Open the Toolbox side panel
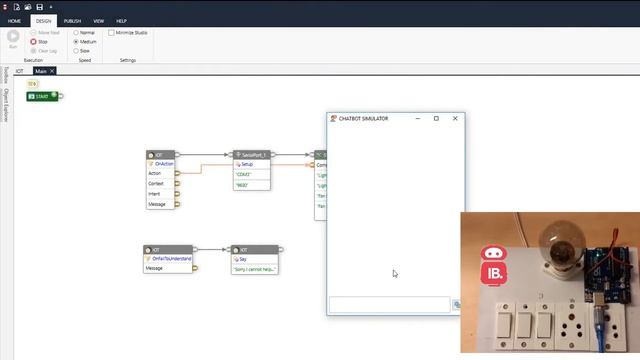Viewport: 640px width, 360px height. point(6,75)
